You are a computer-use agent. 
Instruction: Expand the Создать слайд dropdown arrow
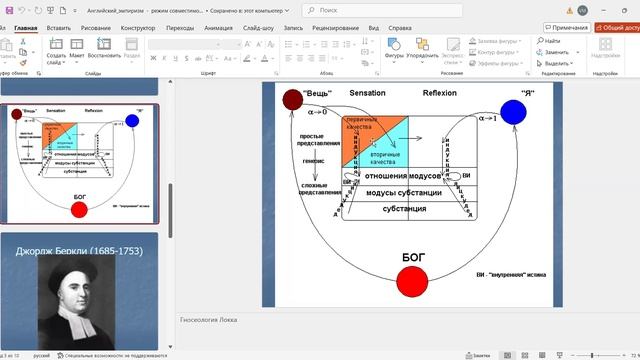(x=64, y=63)
